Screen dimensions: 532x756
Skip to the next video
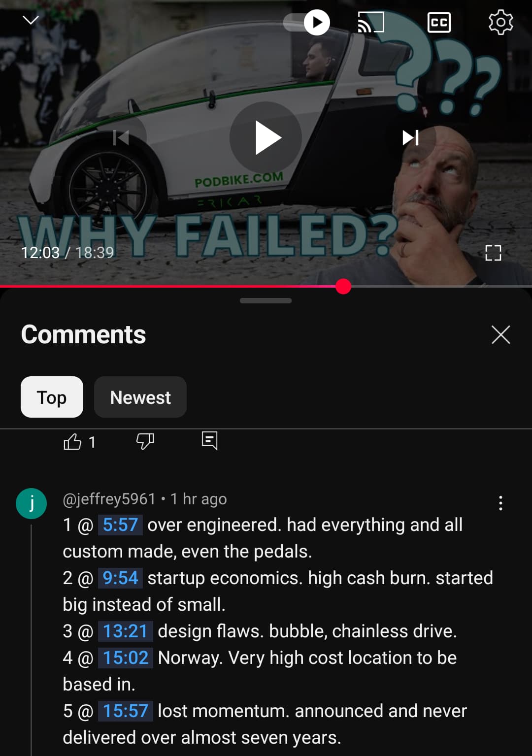(411, 138)
